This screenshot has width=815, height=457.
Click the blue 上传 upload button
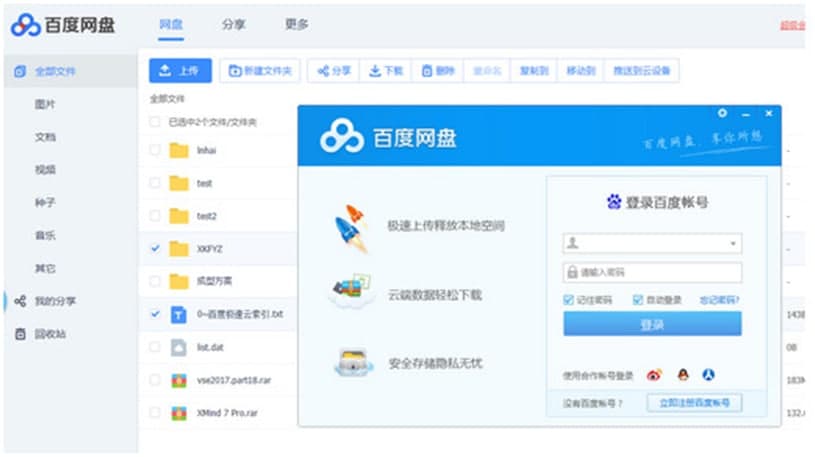pyautogui.click(x=180, y=71)
